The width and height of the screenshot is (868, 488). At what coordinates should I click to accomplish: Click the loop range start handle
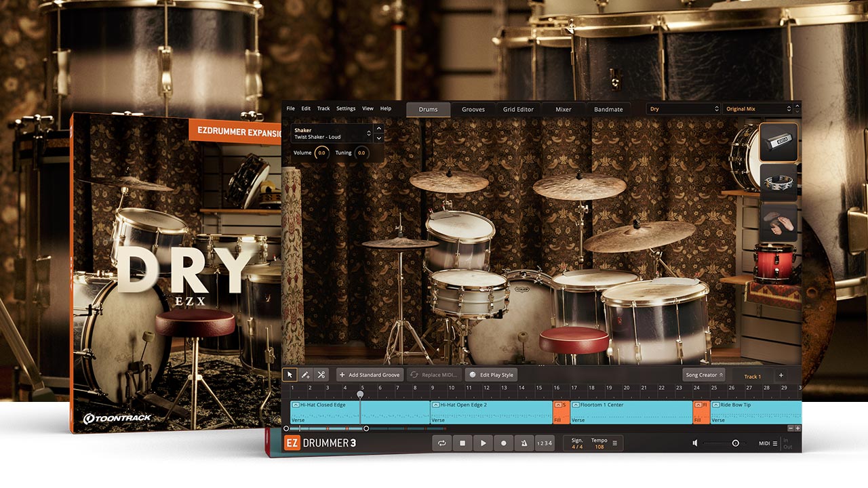click(286, 428)
